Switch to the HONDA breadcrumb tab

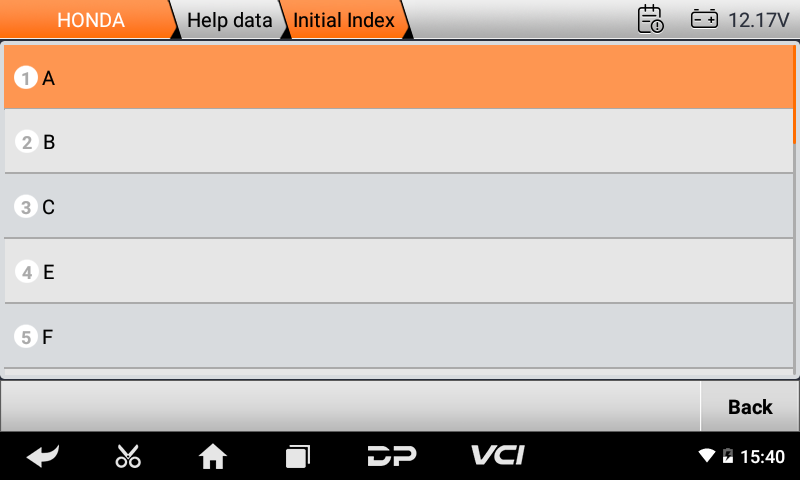(x=90, y=20)
